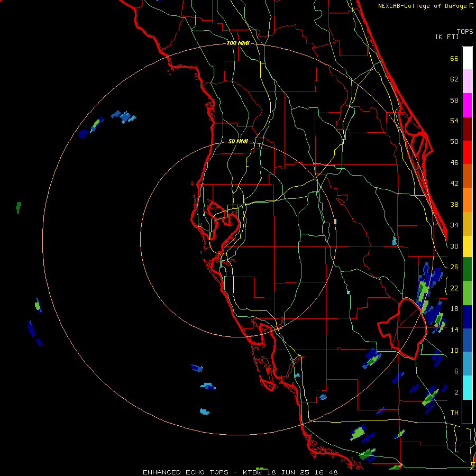Viewport: 476px width, 476px height.
Task: Click the TH threshold label on legend
Action: pos(454,413)
